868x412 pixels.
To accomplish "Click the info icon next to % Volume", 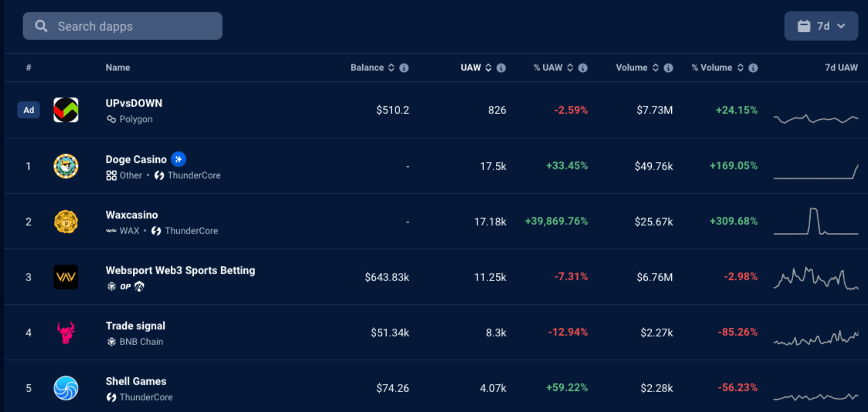I will coord(753,68).
